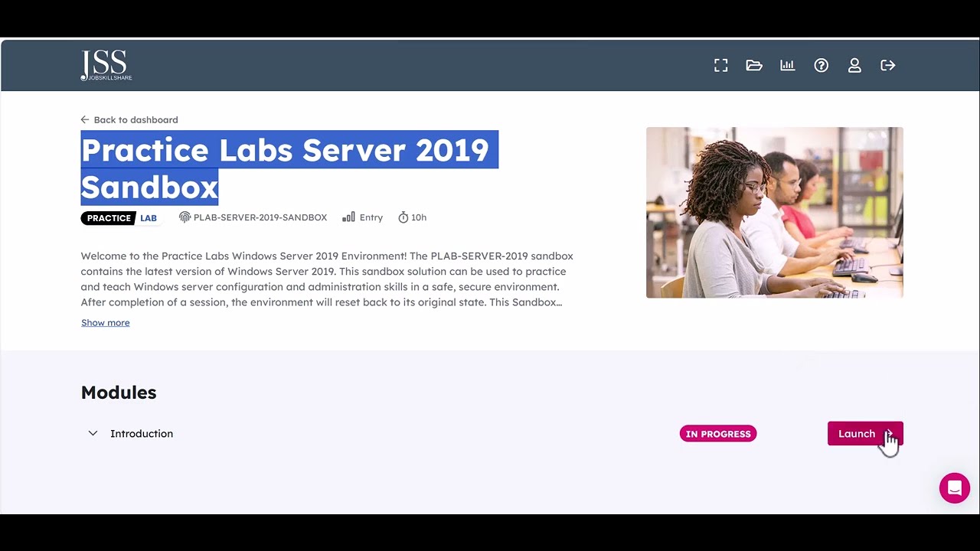The height and width of the screenshot is (551, 980).
Task: Open the help question mark icon
Action: 822,66
